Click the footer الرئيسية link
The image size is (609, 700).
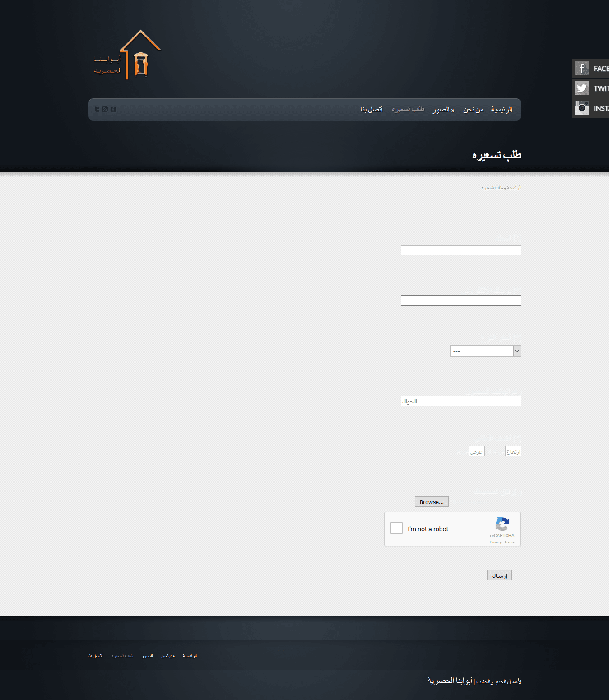190,656
